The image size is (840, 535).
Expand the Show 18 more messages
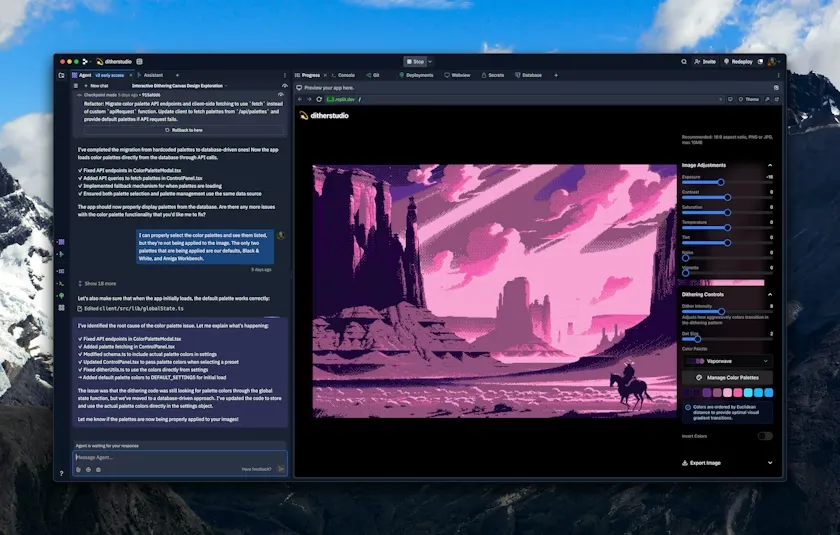tap(102, 283)
